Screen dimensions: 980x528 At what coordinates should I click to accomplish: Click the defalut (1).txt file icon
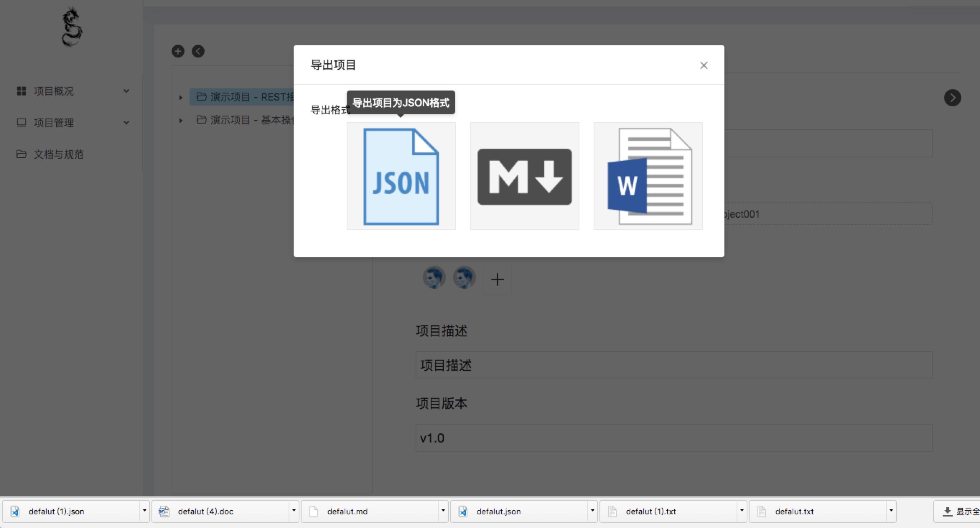pyautogui.click(x=612, y=511)
